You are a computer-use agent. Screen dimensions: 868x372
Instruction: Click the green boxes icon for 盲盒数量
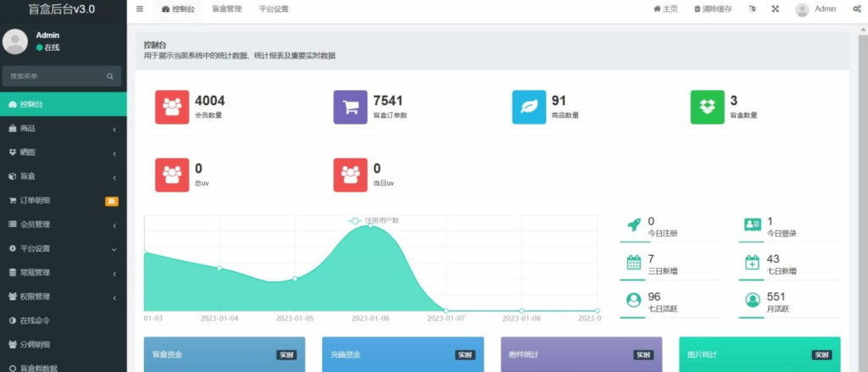(x=708, y=107)
